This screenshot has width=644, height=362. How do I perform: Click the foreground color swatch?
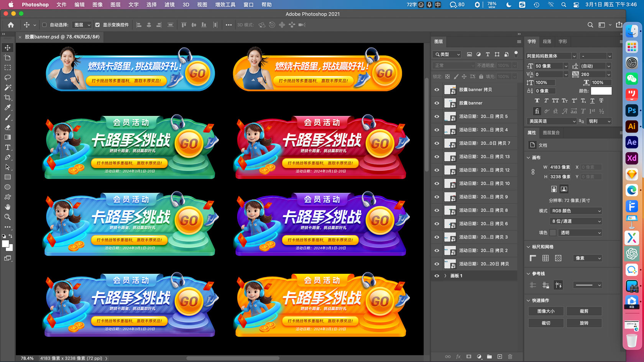click(5, 244)
